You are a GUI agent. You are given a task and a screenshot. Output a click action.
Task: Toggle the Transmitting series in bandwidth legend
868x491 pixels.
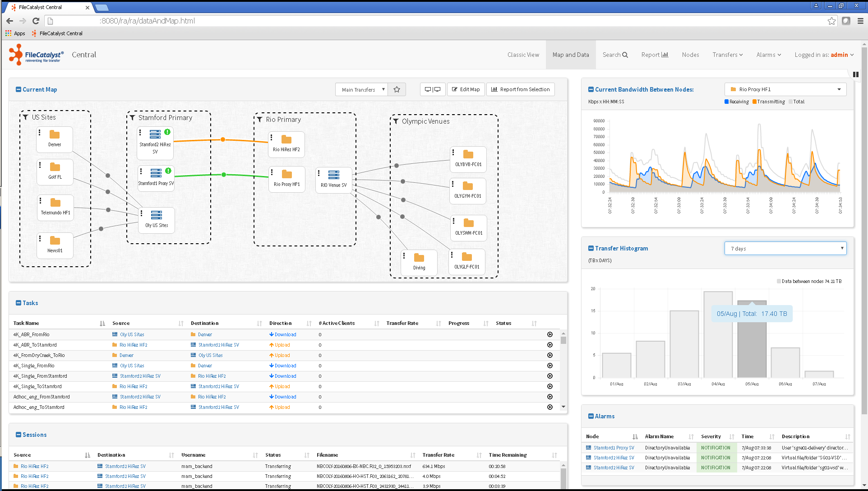[x=769, y=102]
